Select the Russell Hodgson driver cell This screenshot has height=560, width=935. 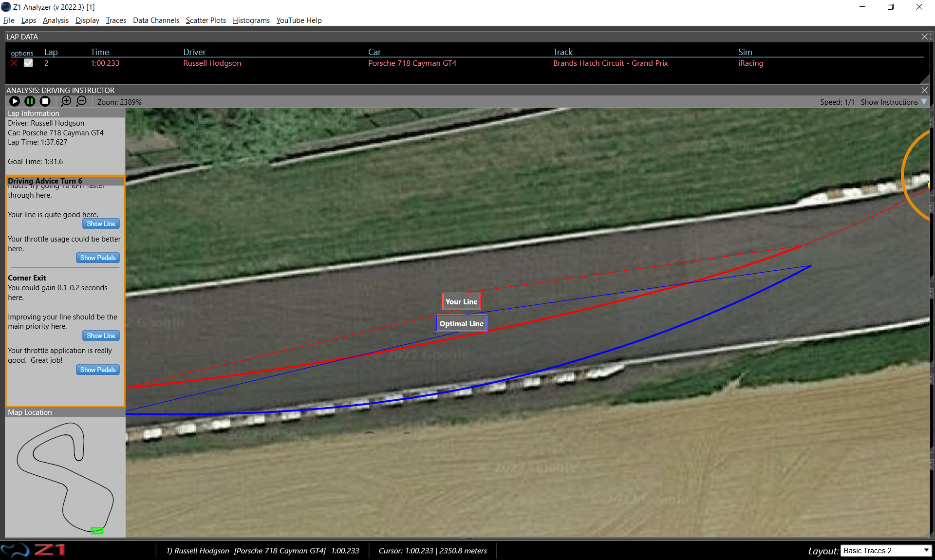click(212, 63)
